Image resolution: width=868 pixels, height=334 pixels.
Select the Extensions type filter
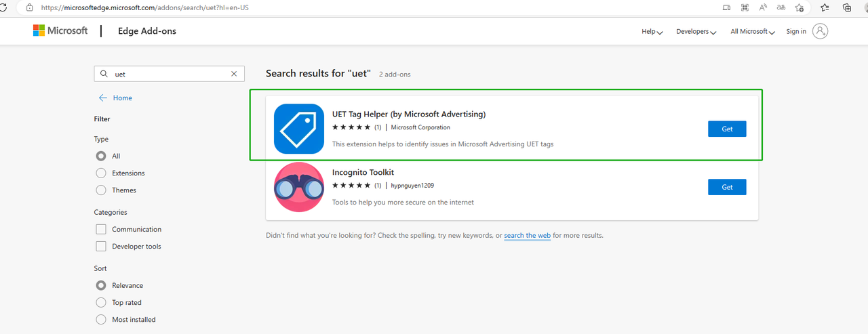click(101, 173)
